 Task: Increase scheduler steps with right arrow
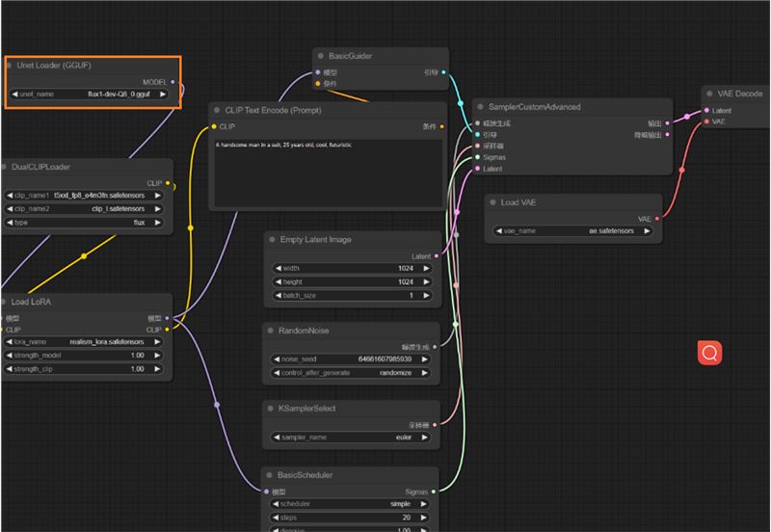tap(423, 518)
